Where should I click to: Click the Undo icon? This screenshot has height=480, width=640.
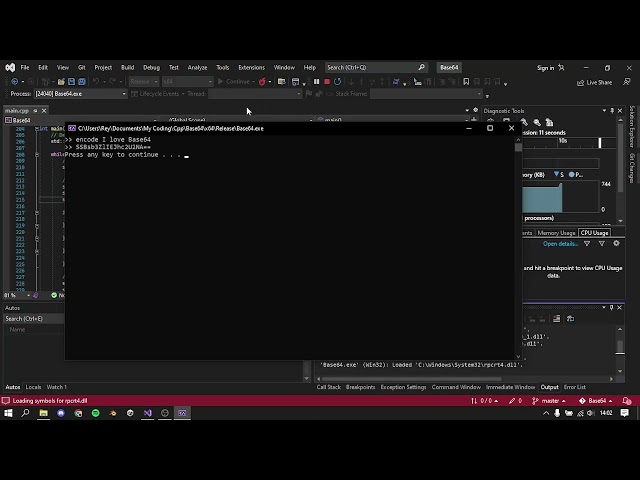(x=96, y=82)
